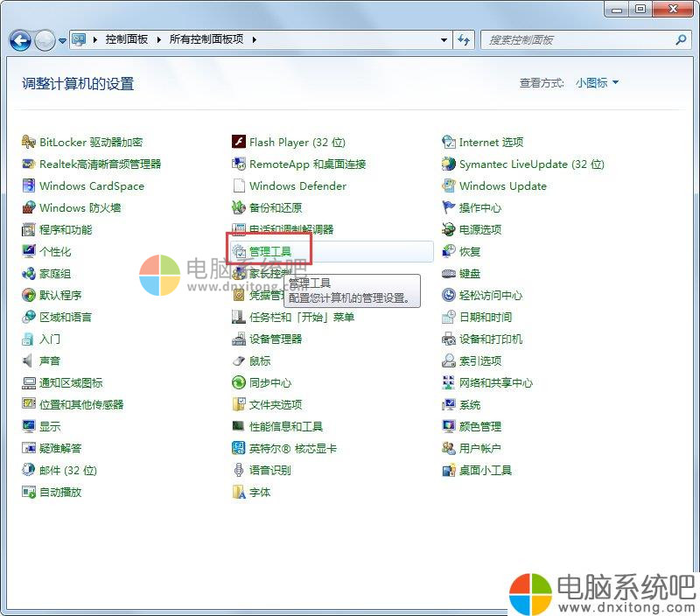700x616 pixels.
Task: Click the 键盘 icon
Action: pos(449,274)
